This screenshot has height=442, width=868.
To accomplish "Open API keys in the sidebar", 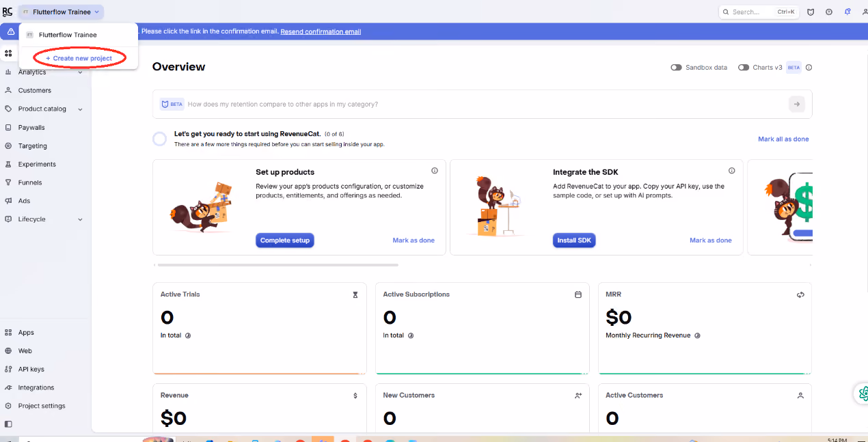I will 31,370.
